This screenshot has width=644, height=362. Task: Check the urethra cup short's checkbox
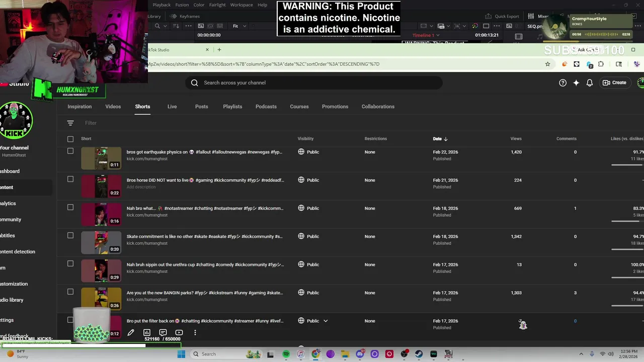(70, 263)
